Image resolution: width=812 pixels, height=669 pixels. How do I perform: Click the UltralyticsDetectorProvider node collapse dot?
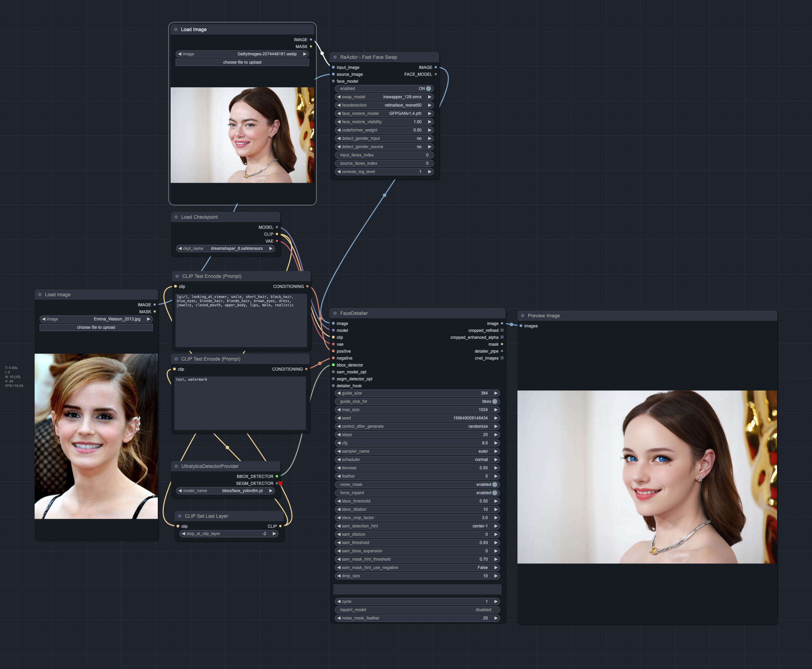[x=176, y=466]
